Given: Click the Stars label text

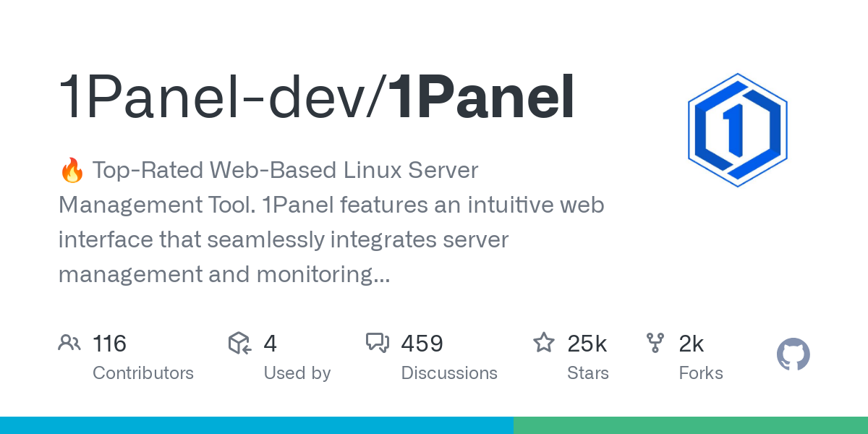Looking at the screenshot, I should [x=588, y=373].
